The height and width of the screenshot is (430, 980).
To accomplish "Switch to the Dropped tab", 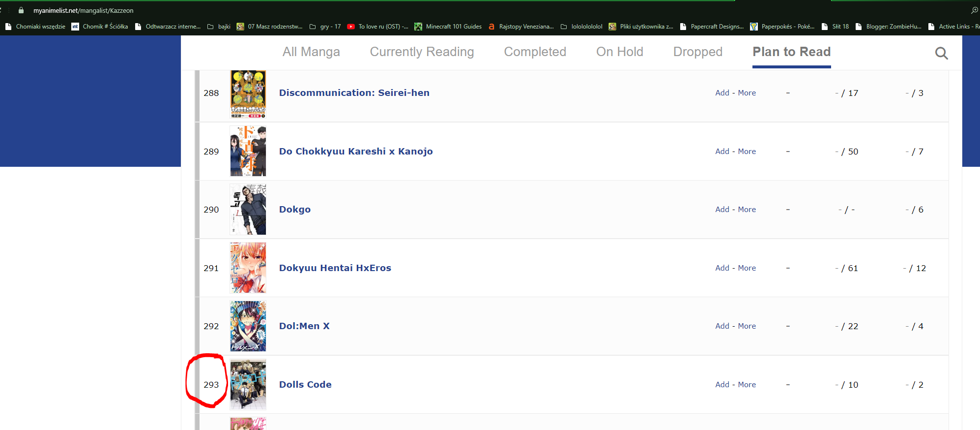I will tap(698, 52).
